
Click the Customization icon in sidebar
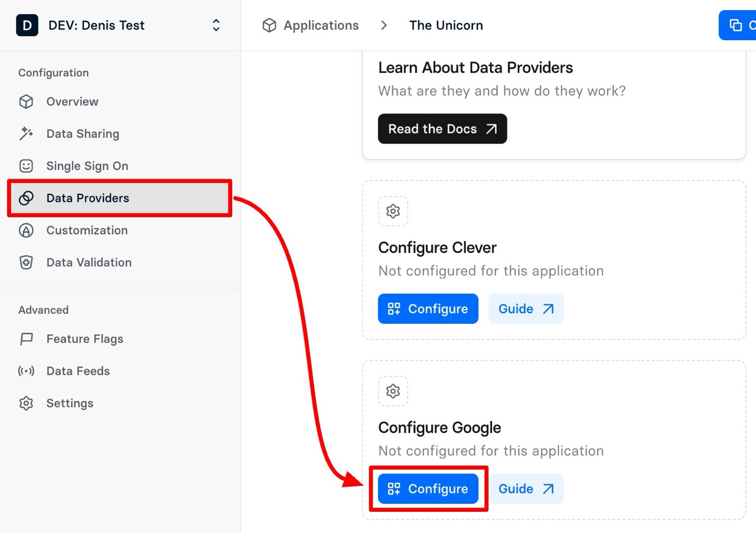pyautogui.click(x=26, y=230)
